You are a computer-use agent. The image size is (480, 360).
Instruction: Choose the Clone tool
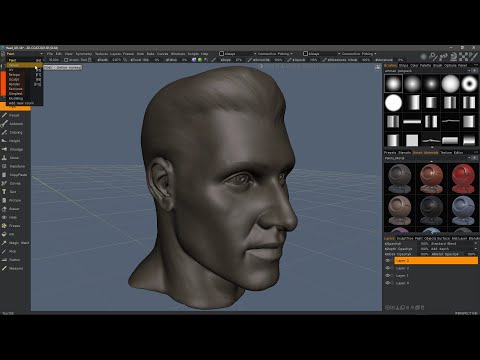(x=12, y=158)
